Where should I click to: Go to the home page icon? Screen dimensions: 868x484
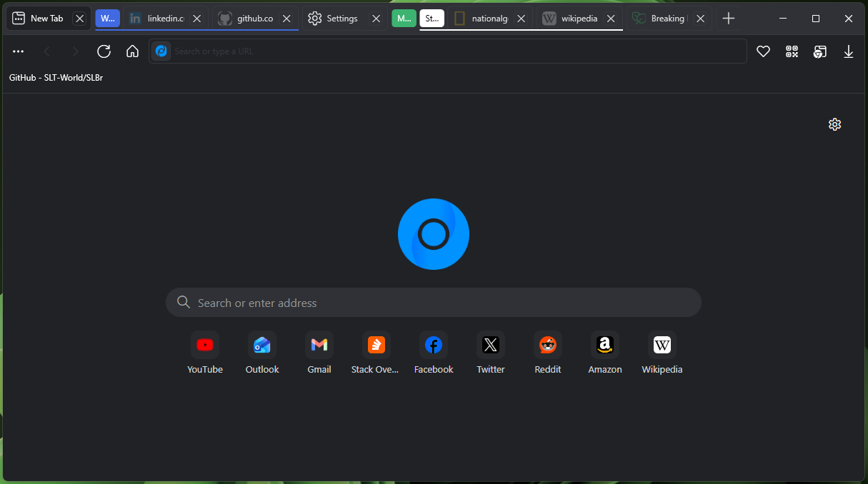[132, 51]
